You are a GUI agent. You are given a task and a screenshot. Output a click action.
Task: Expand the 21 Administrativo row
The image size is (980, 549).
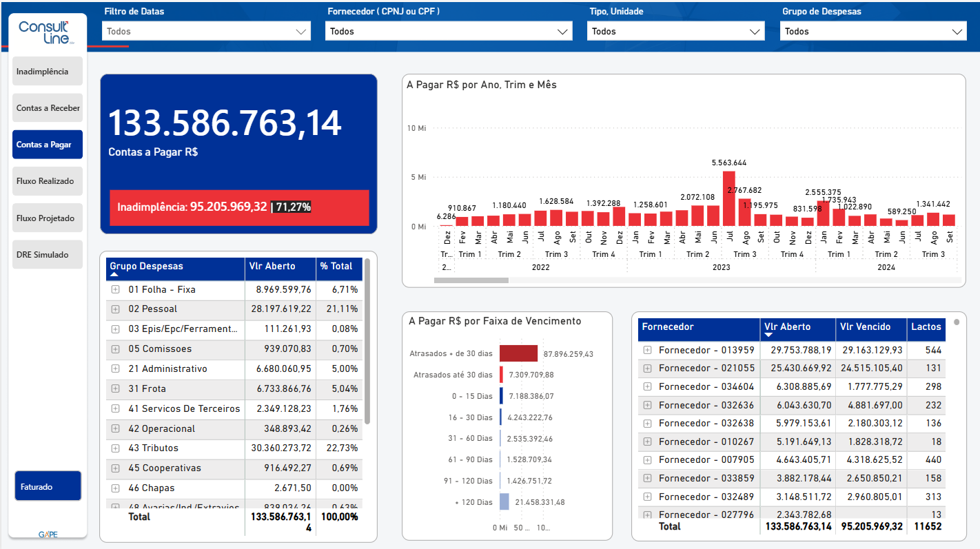116,369
